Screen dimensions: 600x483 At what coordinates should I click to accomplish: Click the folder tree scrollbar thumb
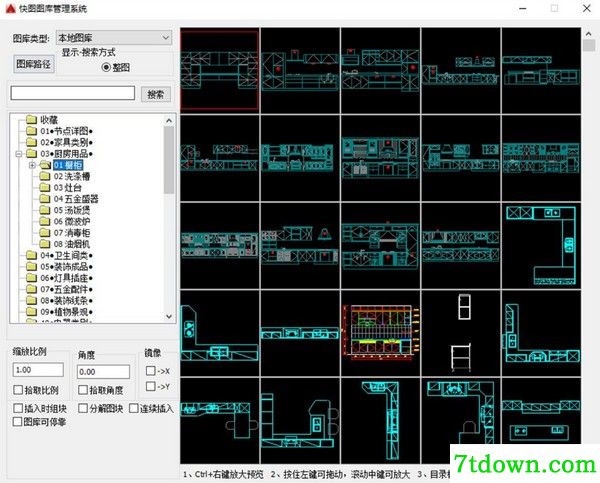[169, 160]
